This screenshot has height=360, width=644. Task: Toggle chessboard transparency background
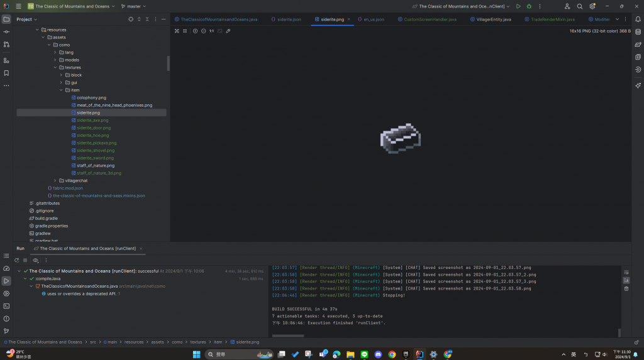(x=177, y=31)
